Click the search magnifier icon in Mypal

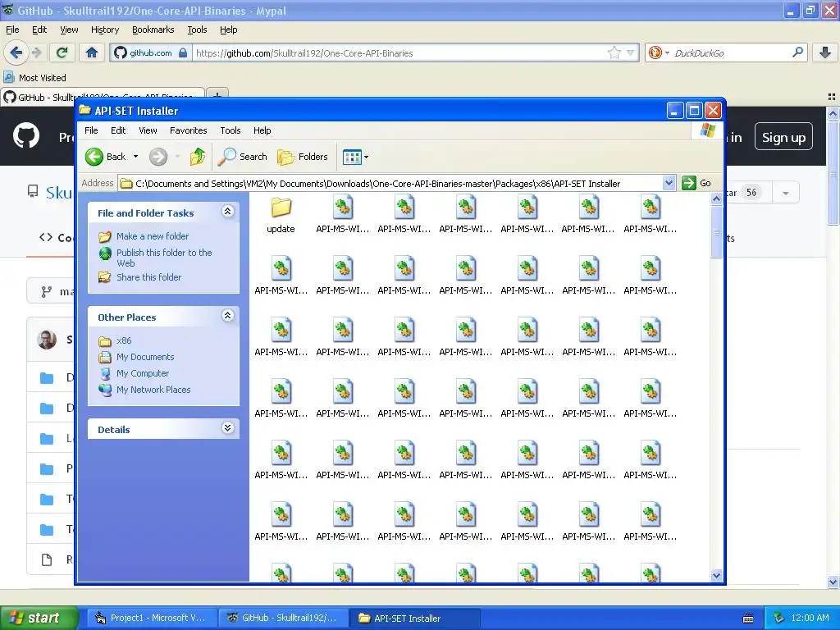click(797, 52)
